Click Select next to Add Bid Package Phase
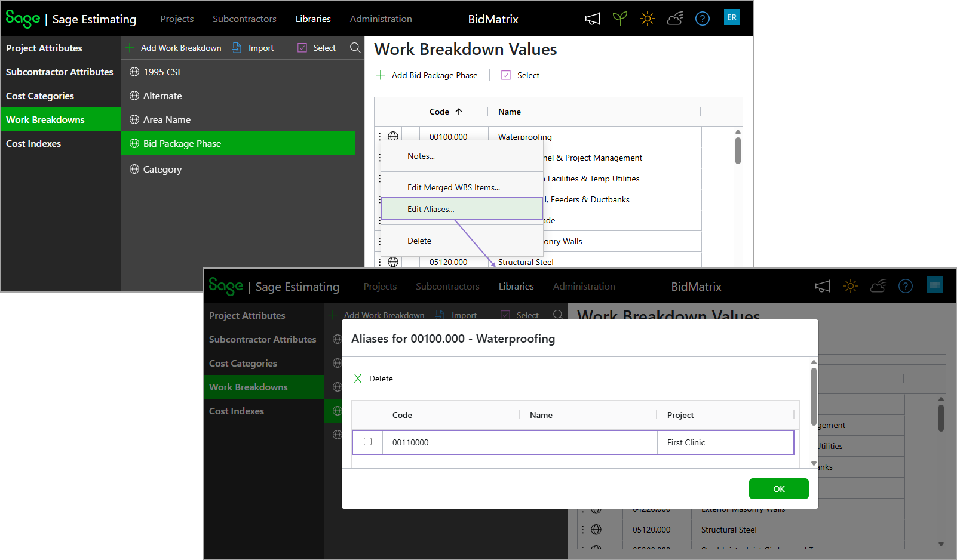The height and width of the screenshot is (560, 957). [519, 75]
